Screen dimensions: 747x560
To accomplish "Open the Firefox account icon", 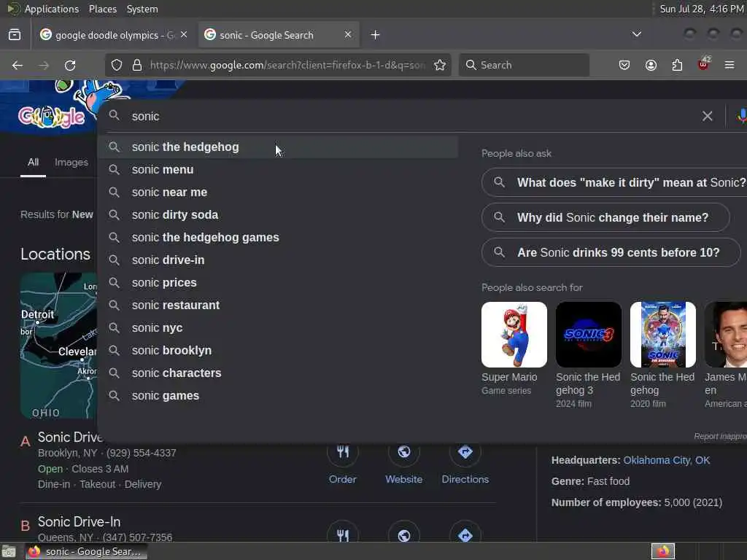I will coord(651,65).
